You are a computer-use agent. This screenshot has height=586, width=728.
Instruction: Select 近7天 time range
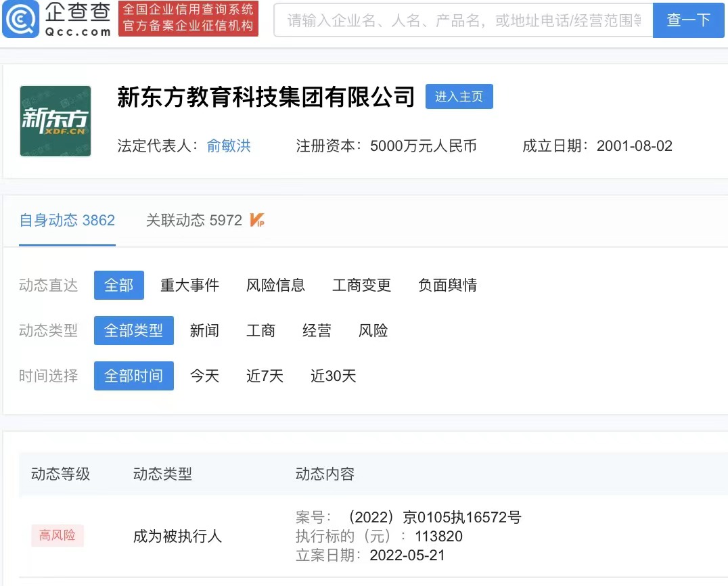pos(265,376)
